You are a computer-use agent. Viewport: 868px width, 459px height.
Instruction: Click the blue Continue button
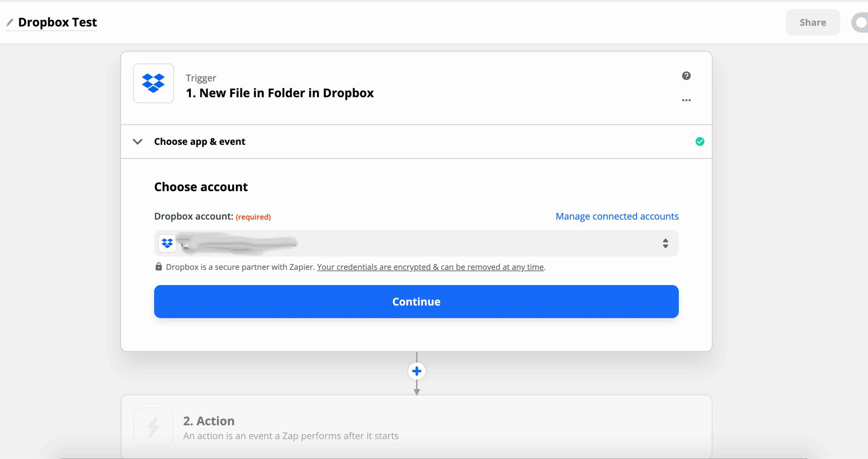(x=416, y=301)
